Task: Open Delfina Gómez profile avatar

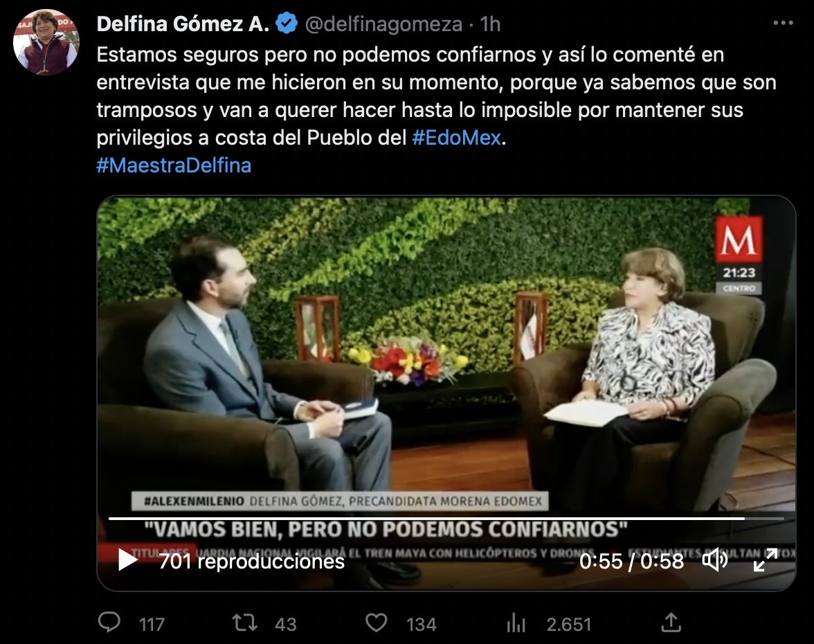Action: 46,42
